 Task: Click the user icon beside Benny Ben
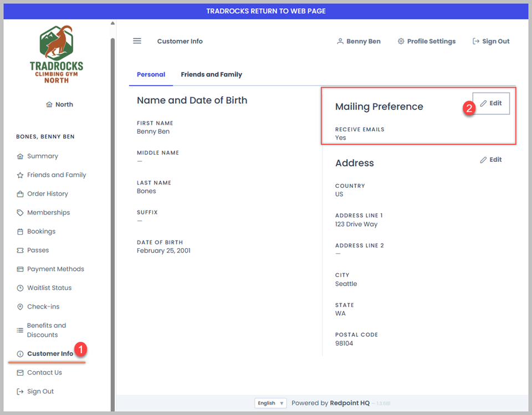[x=340, y=42]
